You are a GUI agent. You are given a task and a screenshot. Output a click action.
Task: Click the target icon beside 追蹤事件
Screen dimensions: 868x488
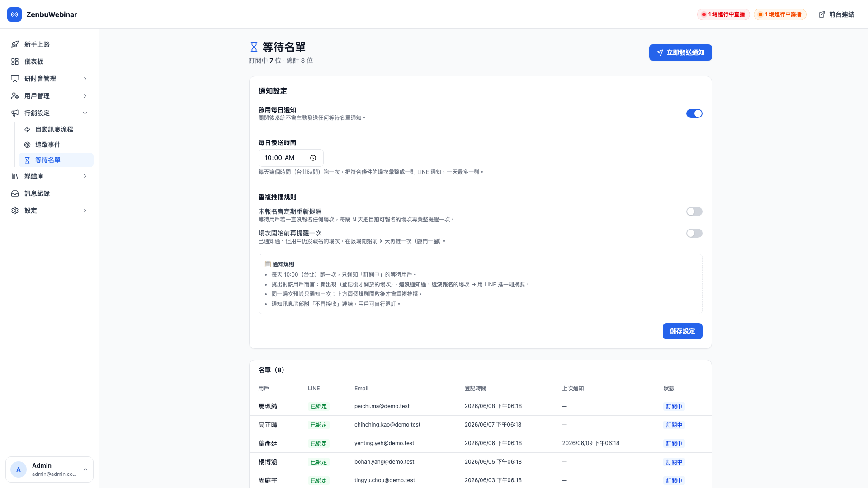[27, 145]
